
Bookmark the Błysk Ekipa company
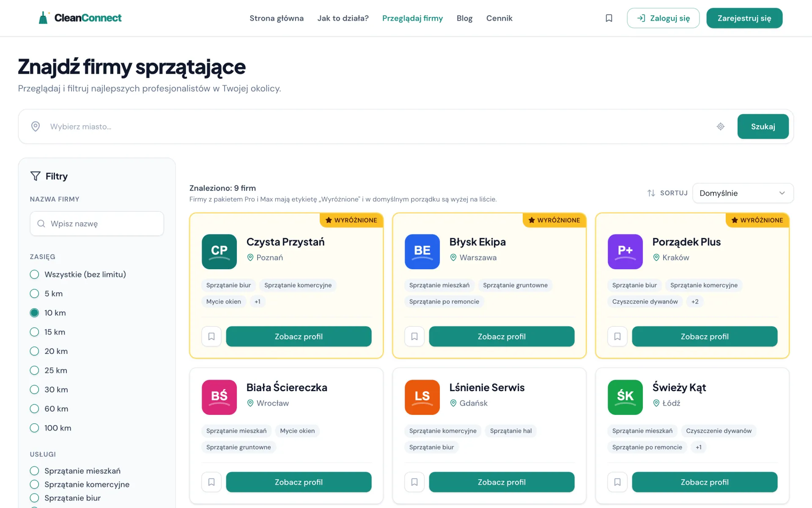[x=414, y=337]
